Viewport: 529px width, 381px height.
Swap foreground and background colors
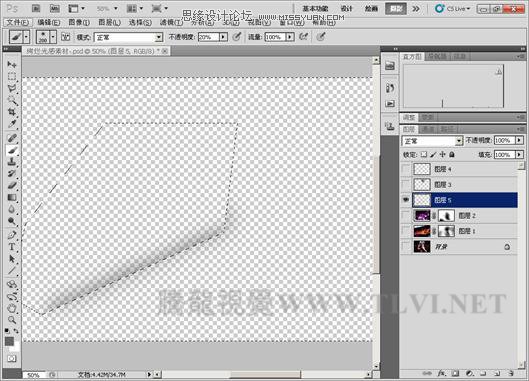(16, 331)
